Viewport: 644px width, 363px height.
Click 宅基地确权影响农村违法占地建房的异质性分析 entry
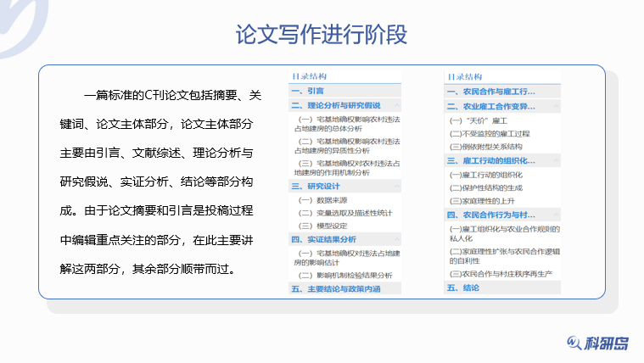(x=347, y=146)
